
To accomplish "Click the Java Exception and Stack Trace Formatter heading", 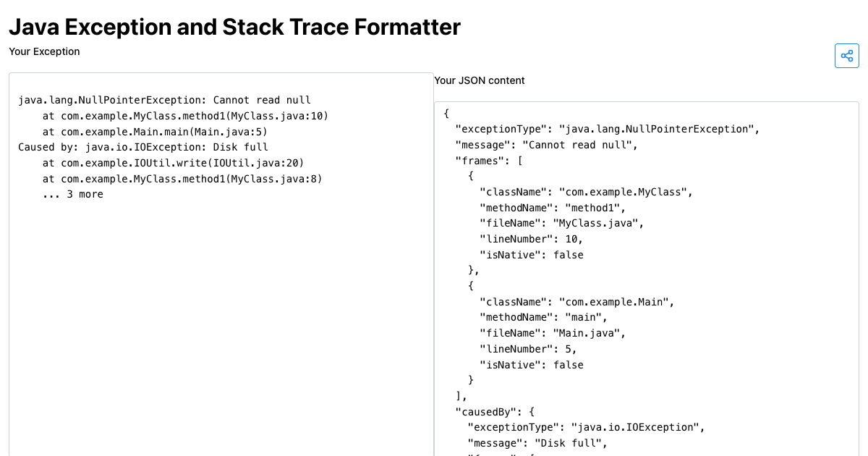I will 234,27.
